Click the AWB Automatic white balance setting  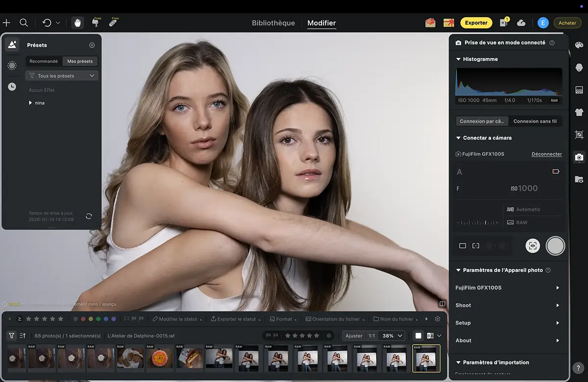(523, 209)
